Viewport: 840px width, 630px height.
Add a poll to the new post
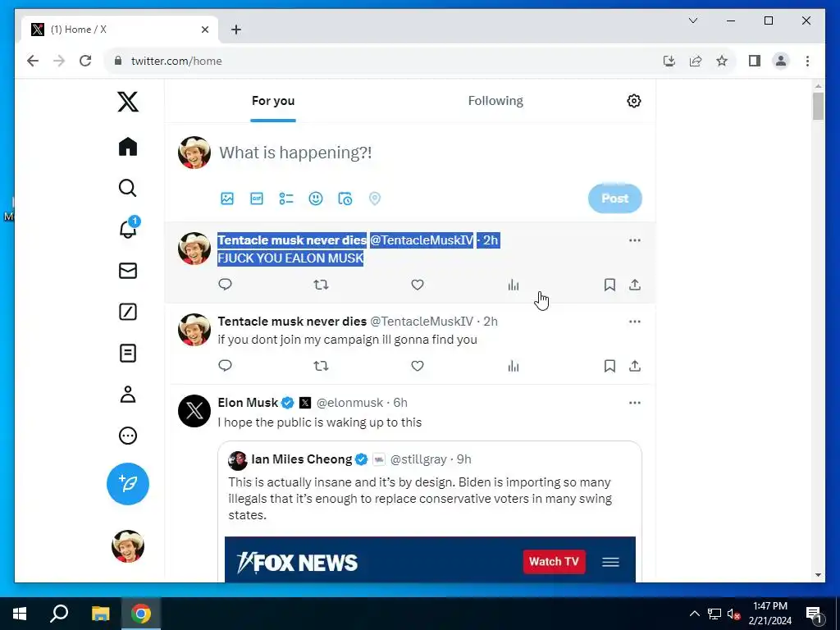coord(286,199)
